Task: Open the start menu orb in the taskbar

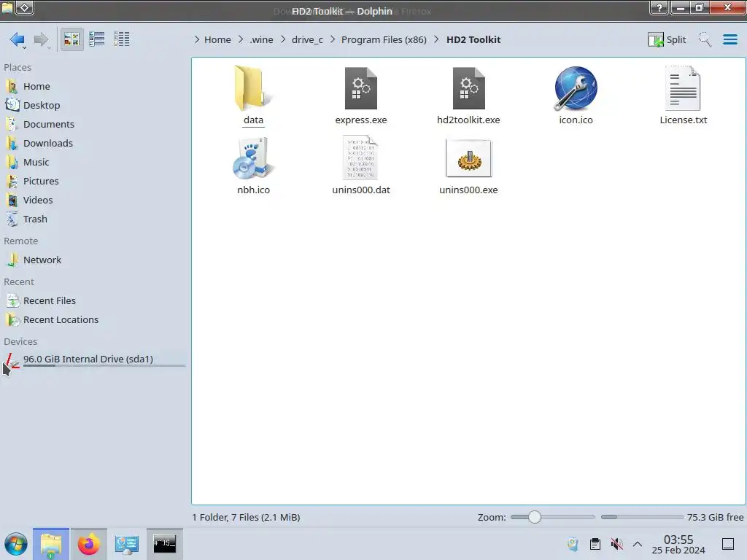Action: [16, 544]
